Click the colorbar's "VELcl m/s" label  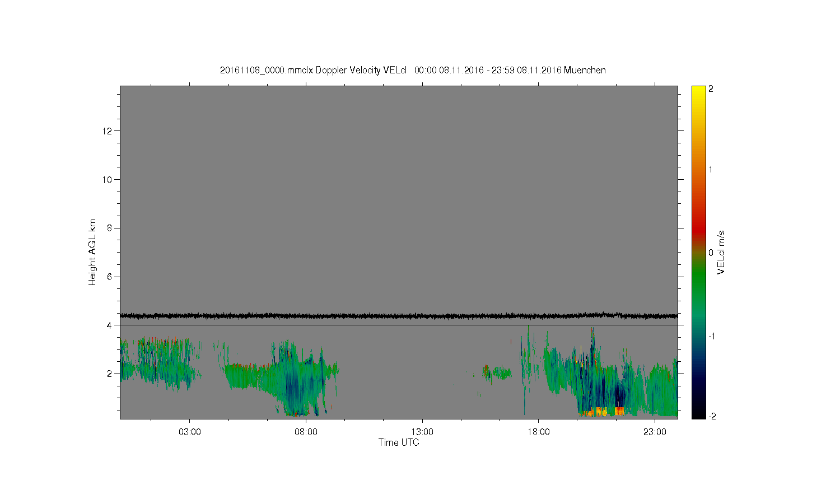(x=721, y=252)
